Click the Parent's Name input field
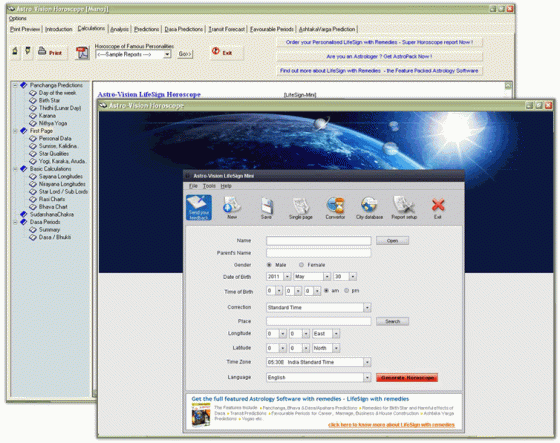560x443 pixels. 319,253
